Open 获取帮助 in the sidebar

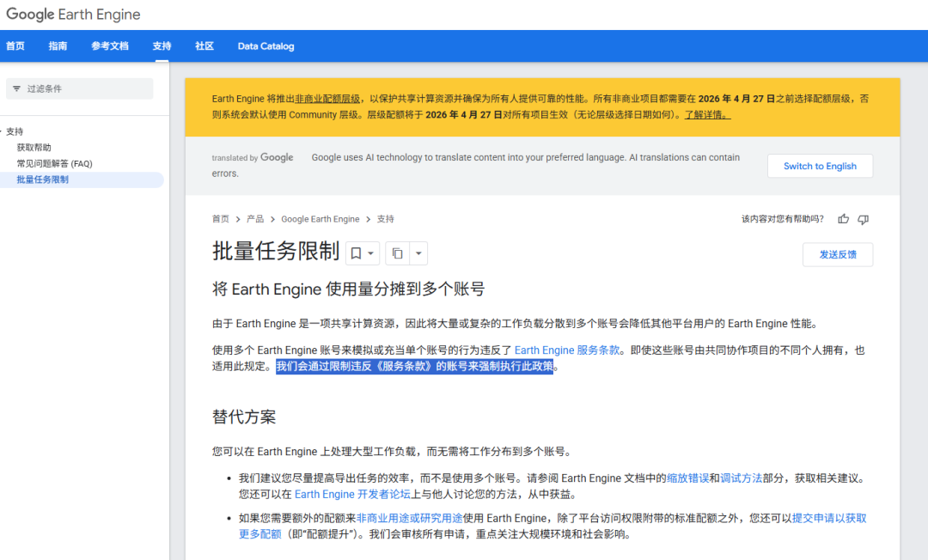click(34, 147)
